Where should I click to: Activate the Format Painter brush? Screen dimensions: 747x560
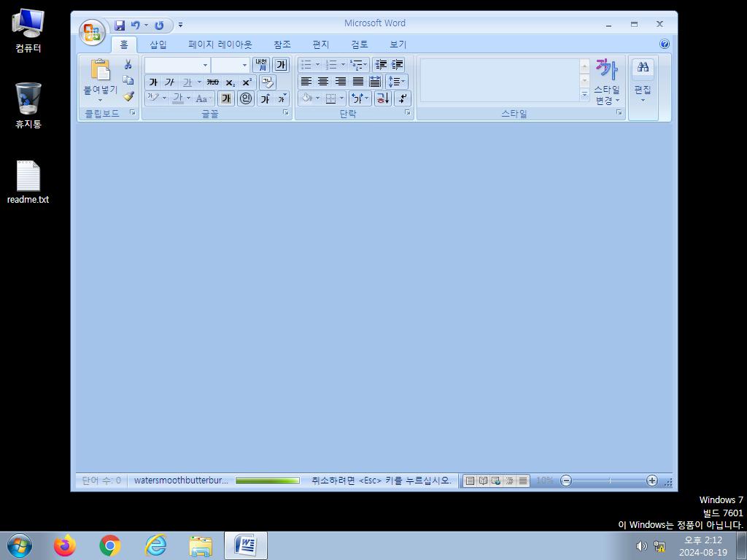click(128, 96)
